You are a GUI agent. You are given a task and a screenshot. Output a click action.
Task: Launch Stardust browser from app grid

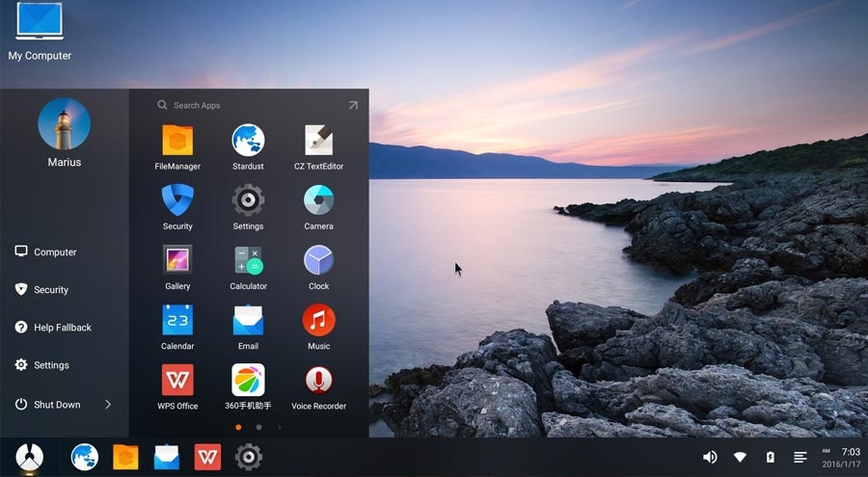point(248,141)
